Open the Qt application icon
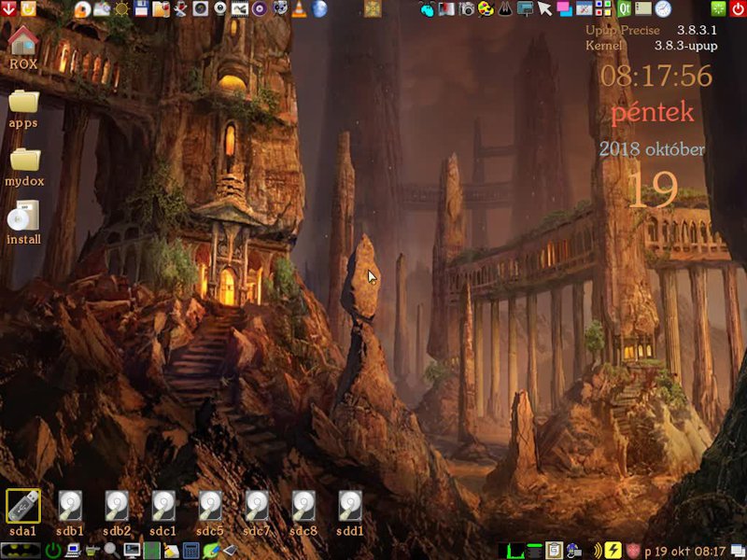Screen dimensions: 747x560 (x=624, y=9)
